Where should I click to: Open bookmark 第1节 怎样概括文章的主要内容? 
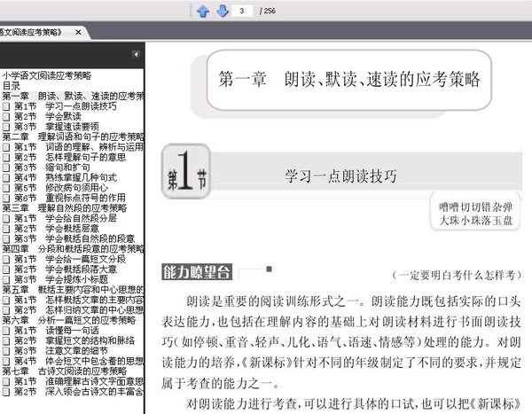point(79,300)
